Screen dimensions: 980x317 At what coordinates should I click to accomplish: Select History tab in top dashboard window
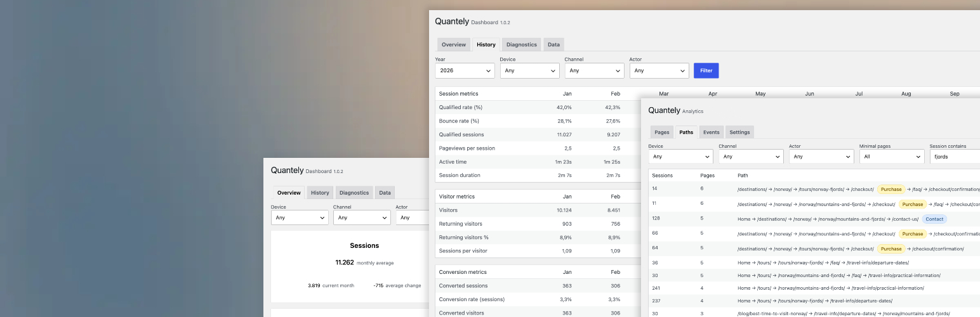coord(486,44)
